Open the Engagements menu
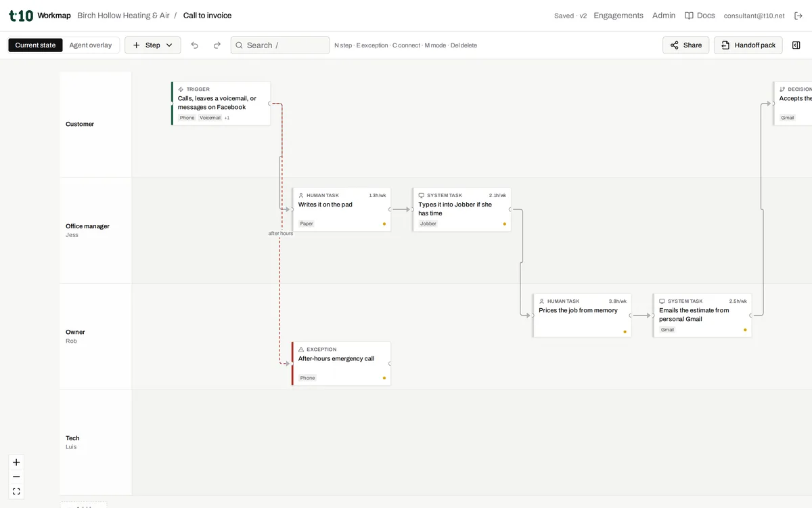812x508 pixels. (618, 16)
